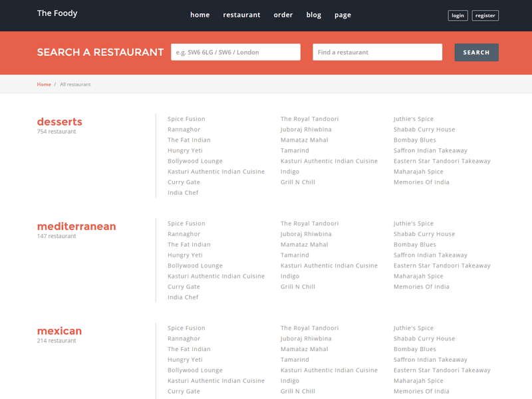Choose Mamataz Mahal in the mediterranean list

304,245
